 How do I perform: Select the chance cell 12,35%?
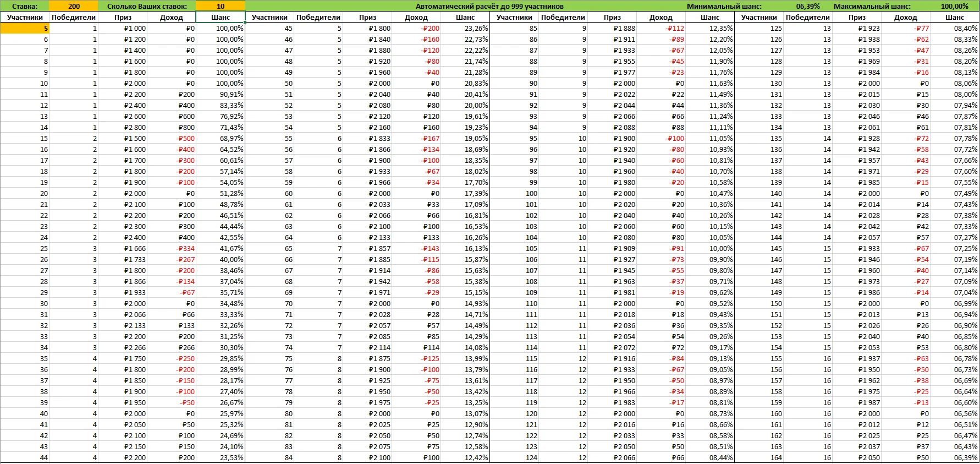pyautogui.click(x=710, y=28)
